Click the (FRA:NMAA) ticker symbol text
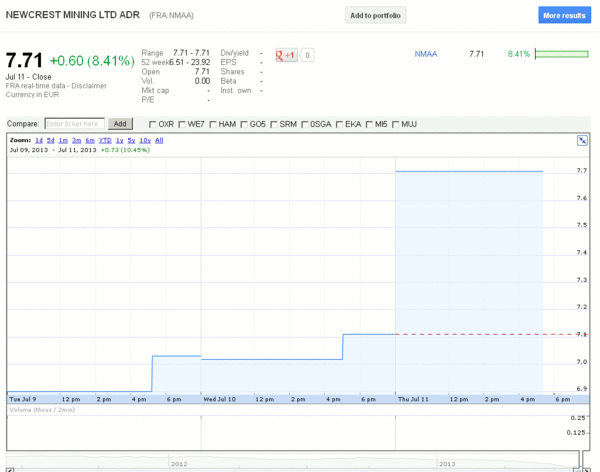The height and width of the screenshot is (472, 600). pyautogui.click(x=171, y=15)
